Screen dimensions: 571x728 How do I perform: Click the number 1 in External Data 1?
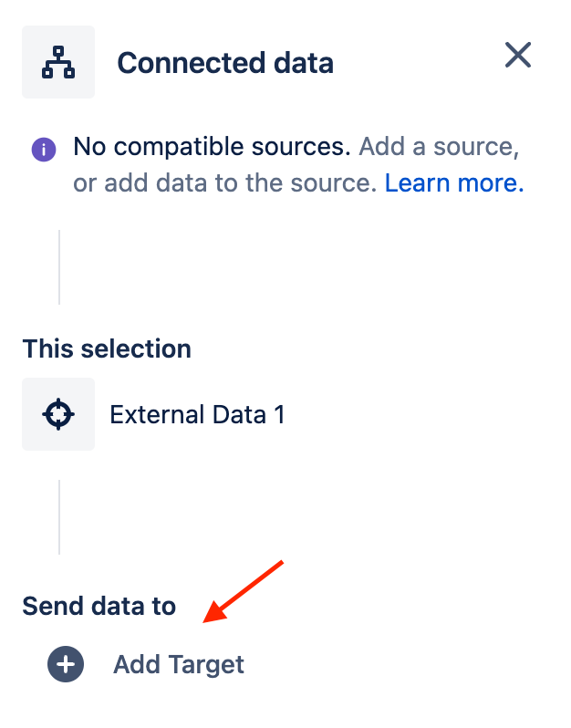tap(279, 415)
